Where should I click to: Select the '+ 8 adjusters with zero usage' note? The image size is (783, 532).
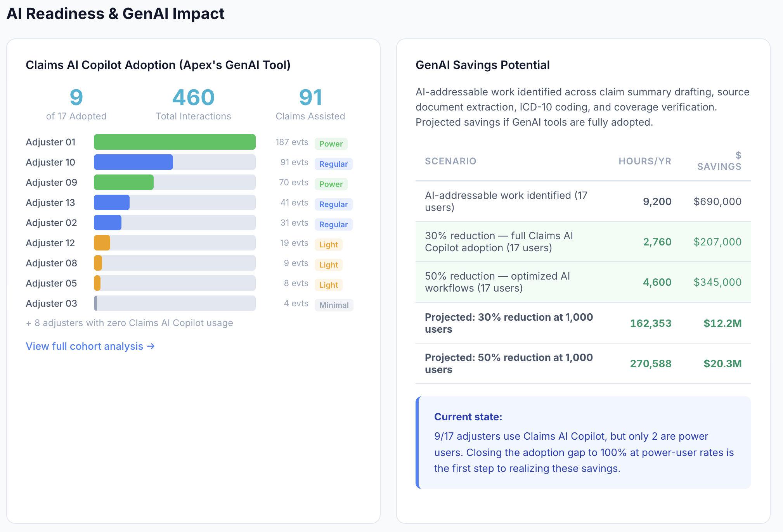point(130,323)
